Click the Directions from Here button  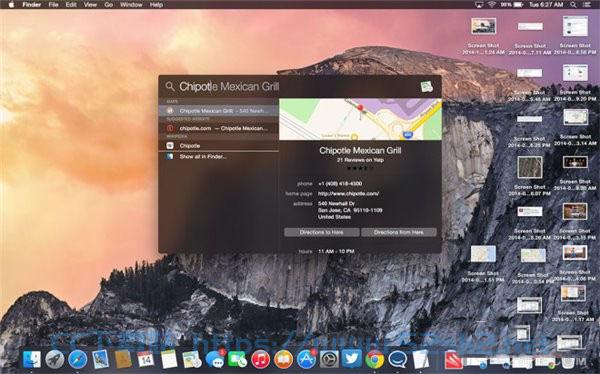pos(399,232)
